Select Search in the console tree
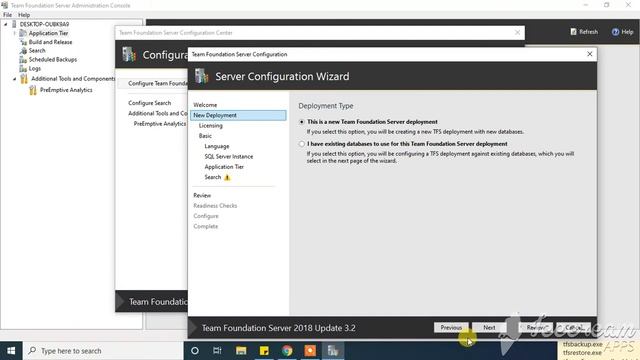The height and width of the screenshot is (360, 640). (37, 51)
